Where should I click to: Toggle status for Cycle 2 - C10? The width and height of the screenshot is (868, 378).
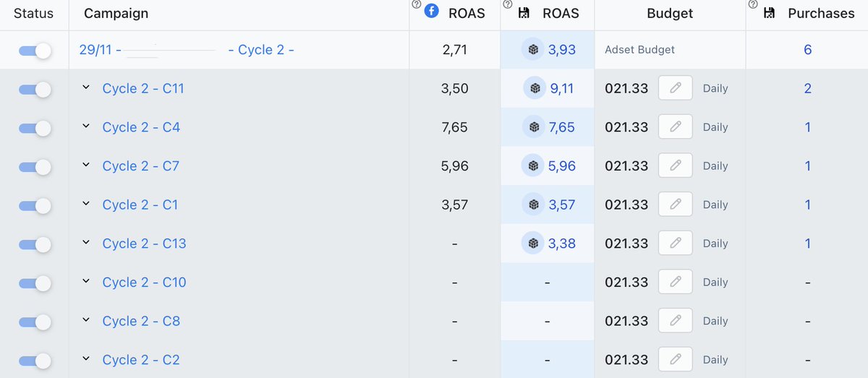click(35, 283)
